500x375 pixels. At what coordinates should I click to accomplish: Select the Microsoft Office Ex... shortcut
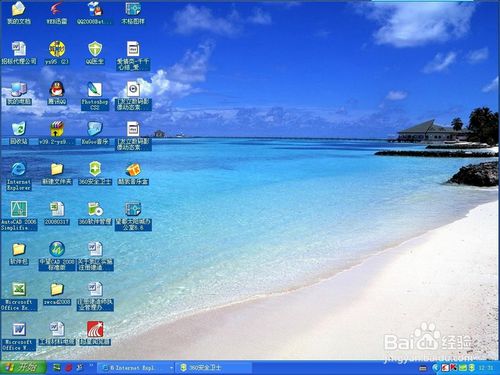coord(19,296)
